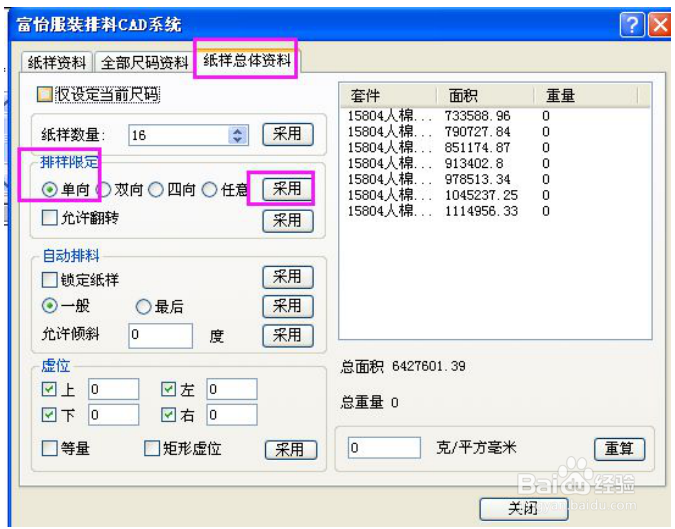Click 采用 next to 允许倾斜
The image size is (675, 529).
point(288,335)
